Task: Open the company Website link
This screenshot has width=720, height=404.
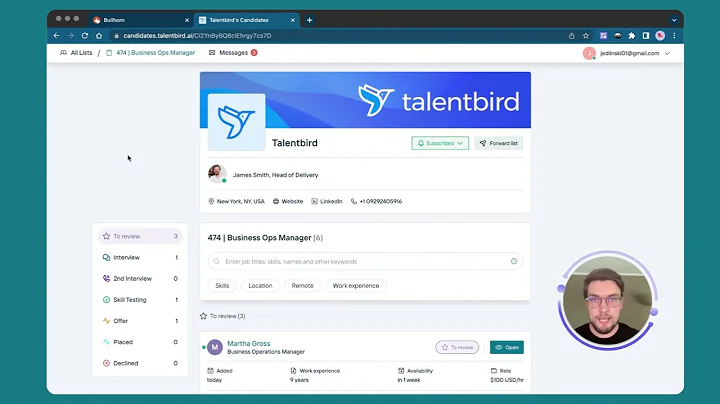Action: tap(288, 201)
